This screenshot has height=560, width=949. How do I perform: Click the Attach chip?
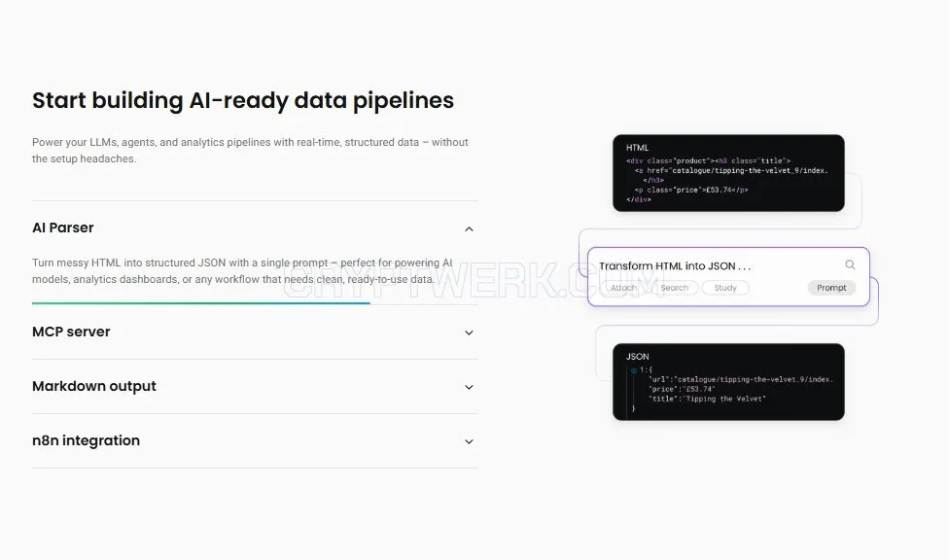623,288
